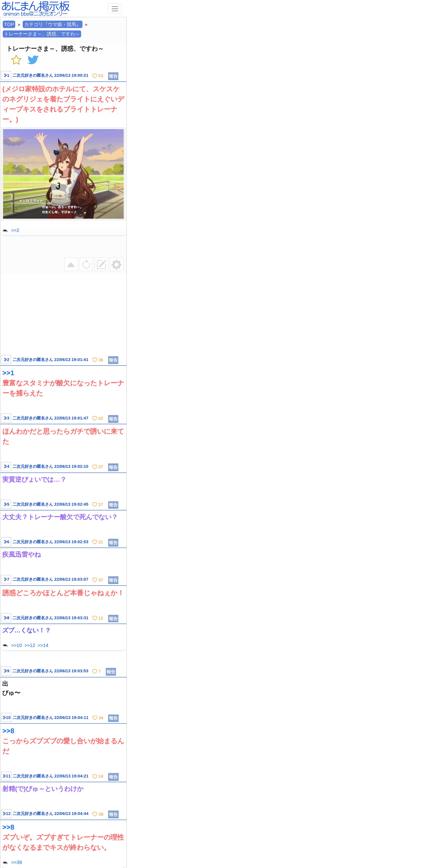The width and height of the screenshot is (434, 868).
Task: Like post 1 heart icon
Action: pos(95,76)
